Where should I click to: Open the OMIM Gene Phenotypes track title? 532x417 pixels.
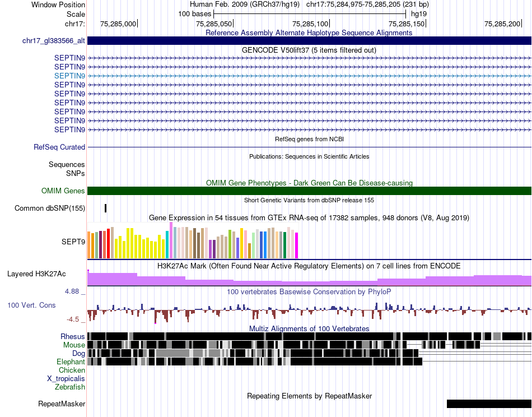coord(309,183)
